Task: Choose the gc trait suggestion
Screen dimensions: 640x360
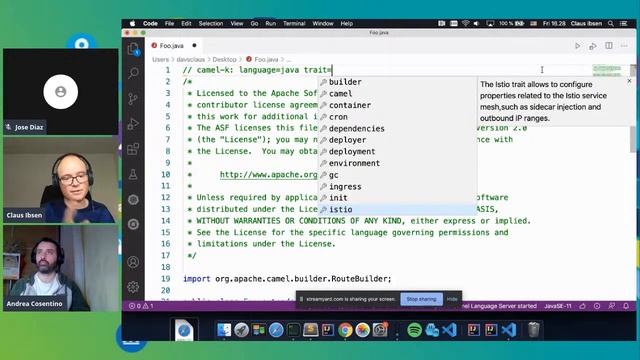Action: tap(397, 175)
